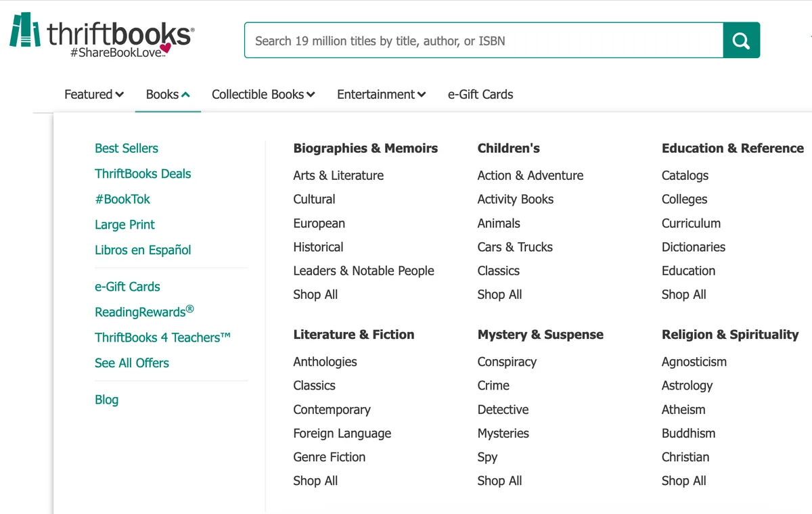The width and height of the screenshot is (812, 514).
Task: Open the Education & Reference heading
Action: coord(733,148)
